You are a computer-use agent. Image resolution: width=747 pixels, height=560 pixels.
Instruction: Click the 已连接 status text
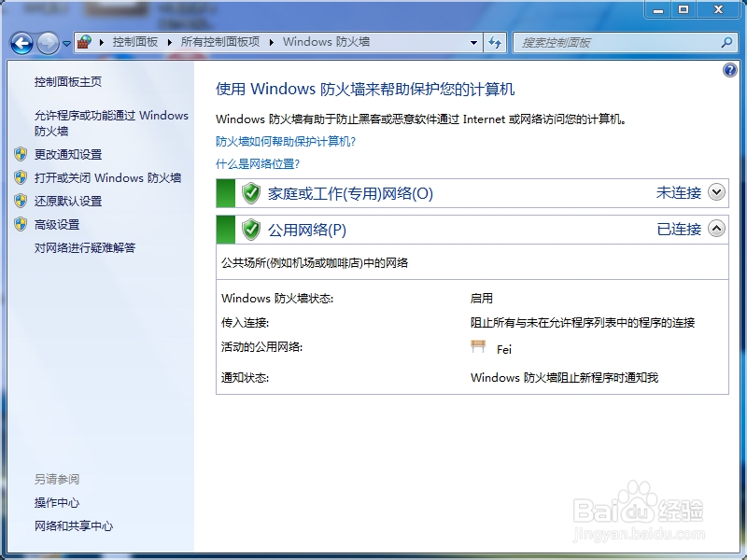(679, 229)
